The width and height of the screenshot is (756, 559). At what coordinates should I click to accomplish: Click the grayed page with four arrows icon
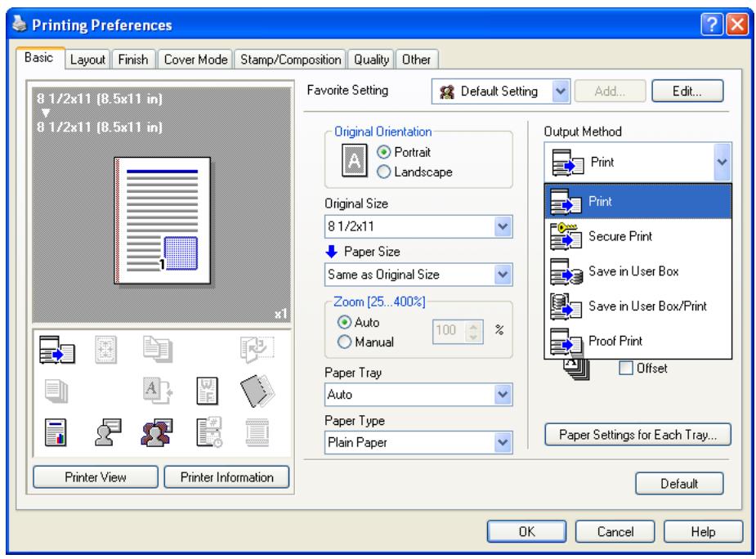pyautogui.click(x=106, y=349)
